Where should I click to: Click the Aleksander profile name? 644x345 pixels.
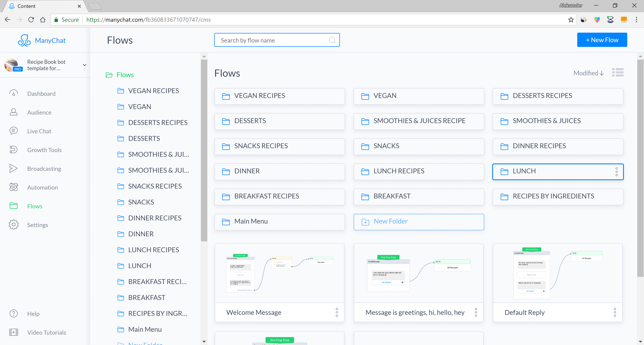point(571,5)
